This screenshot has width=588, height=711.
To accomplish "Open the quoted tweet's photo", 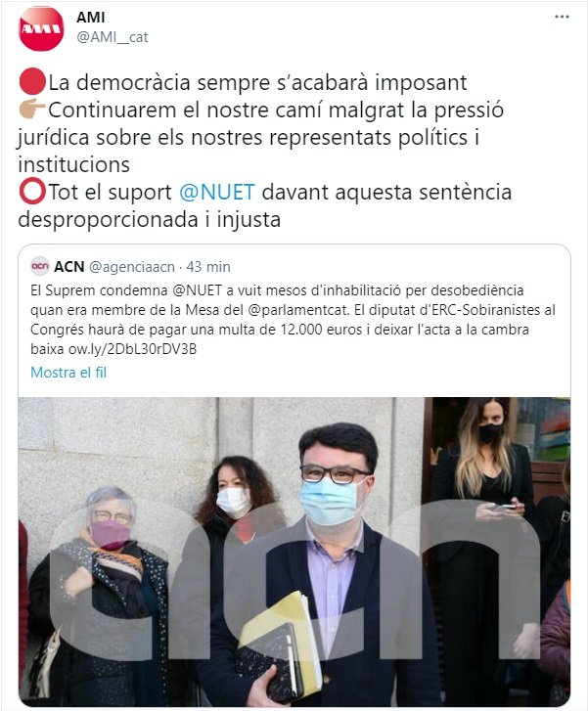I will click(x=294, y=551).
